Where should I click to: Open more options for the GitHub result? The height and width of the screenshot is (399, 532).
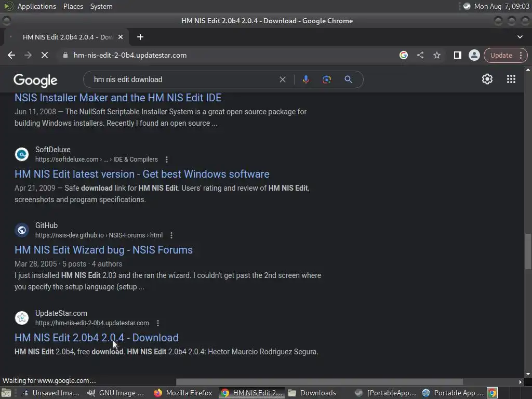tap(171, 235)
